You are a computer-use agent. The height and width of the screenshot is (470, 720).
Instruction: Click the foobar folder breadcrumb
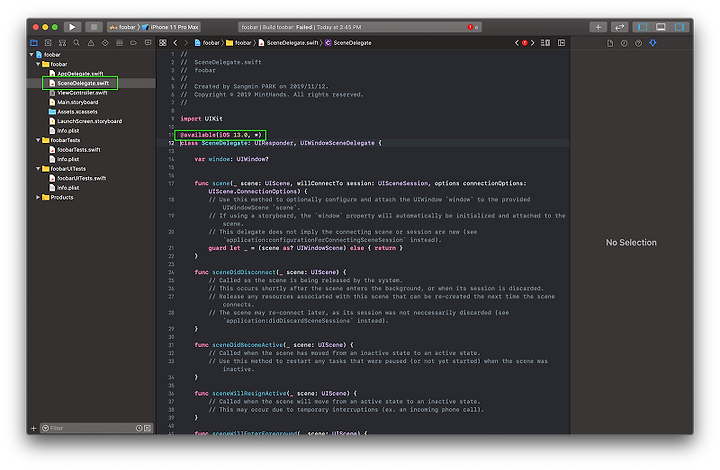point(239,43)
